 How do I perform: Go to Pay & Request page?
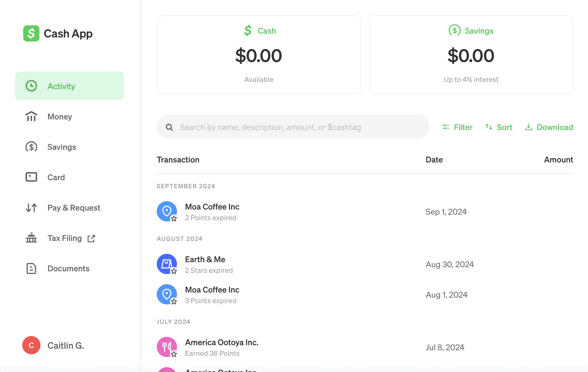point(74,208)
